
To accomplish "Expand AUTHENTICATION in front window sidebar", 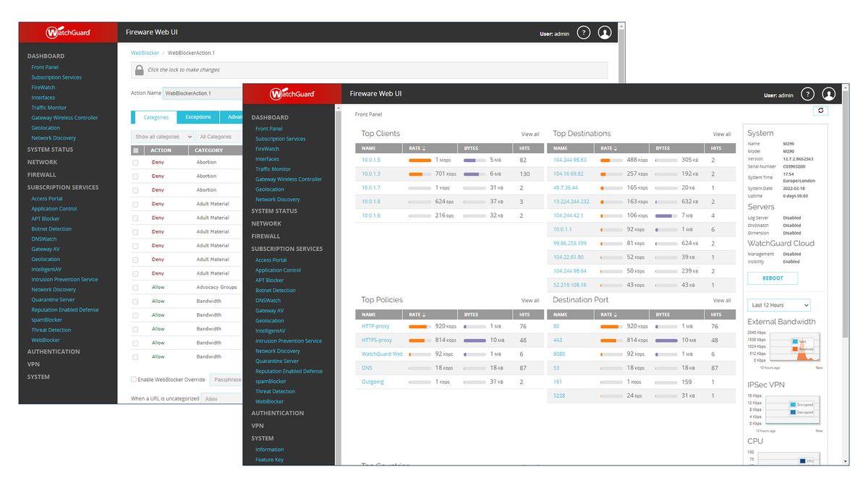I will point(278,413).
